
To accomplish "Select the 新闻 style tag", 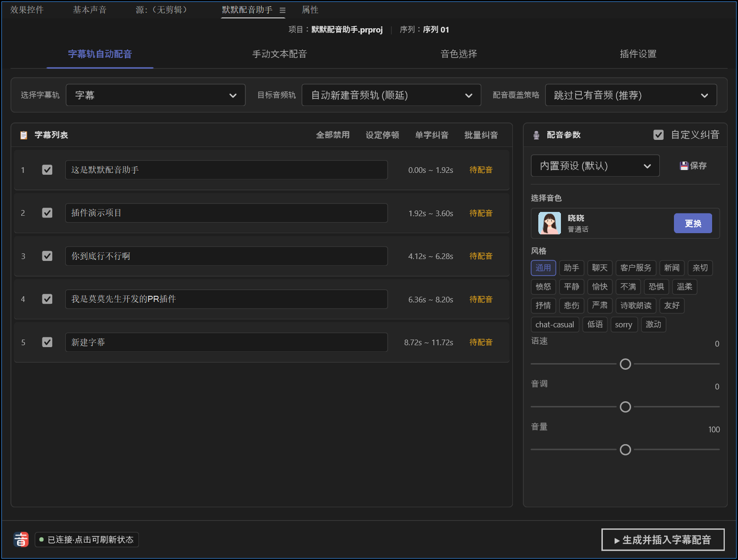I will (672, 268).
